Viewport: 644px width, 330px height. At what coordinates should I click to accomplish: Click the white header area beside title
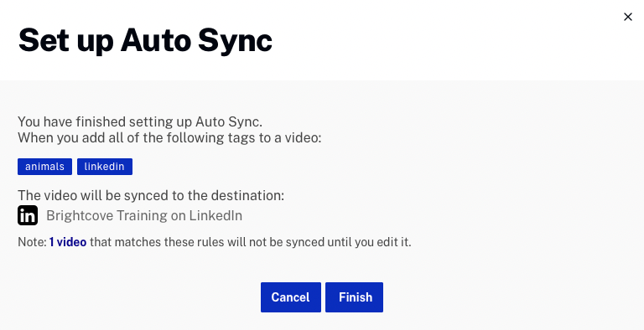click(452, 41)
